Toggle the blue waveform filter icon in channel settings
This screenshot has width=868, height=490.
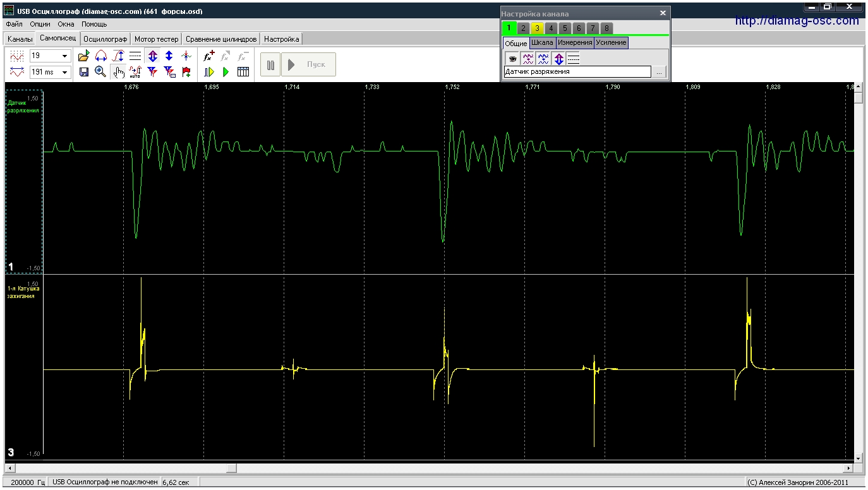(543, 59)
